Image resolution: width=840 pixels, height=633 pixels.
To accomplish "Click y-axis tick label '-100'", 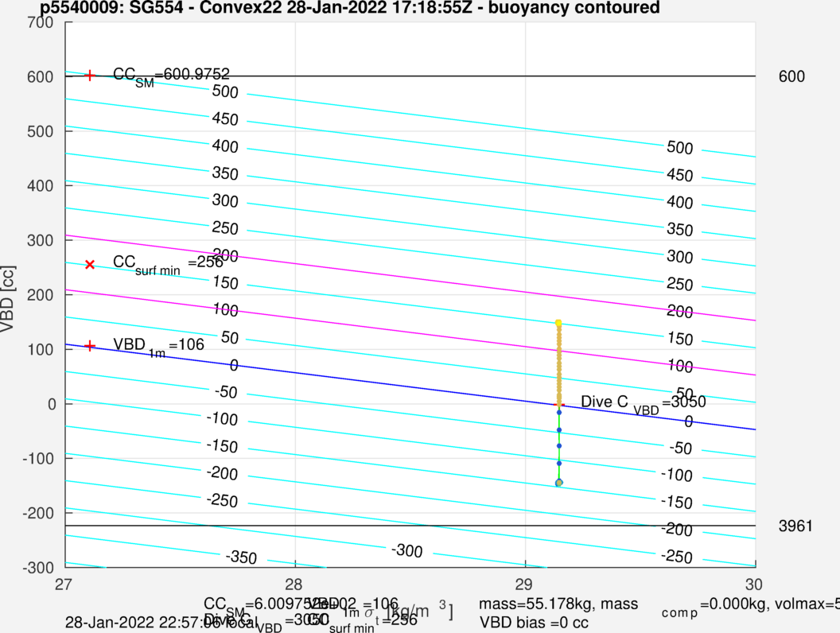I will tap(38, 458).
